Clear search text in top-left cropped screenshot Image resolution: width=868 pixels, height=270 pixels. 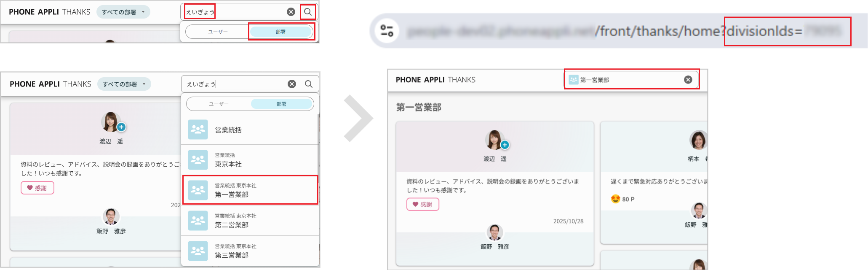[x=291, y=12]
